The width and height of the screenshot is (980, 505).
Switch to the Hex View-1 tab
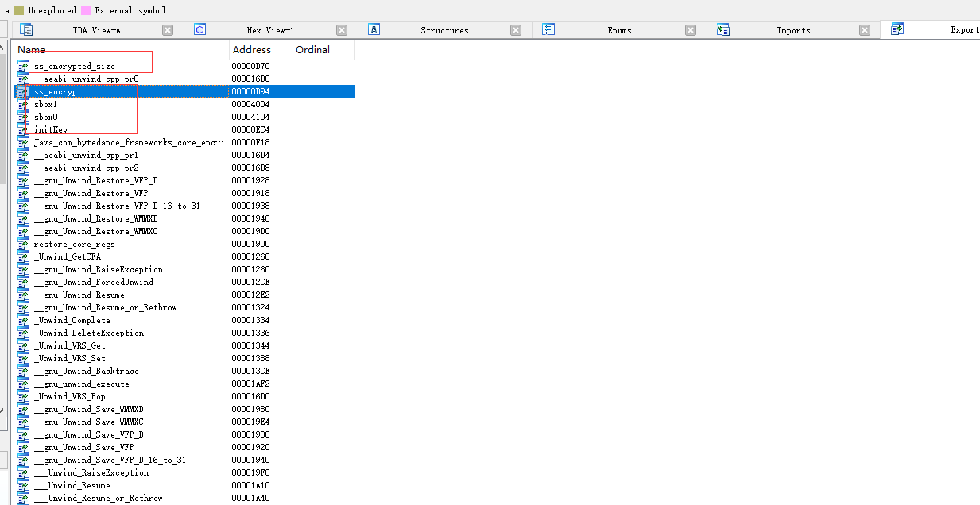coord(270,30)
